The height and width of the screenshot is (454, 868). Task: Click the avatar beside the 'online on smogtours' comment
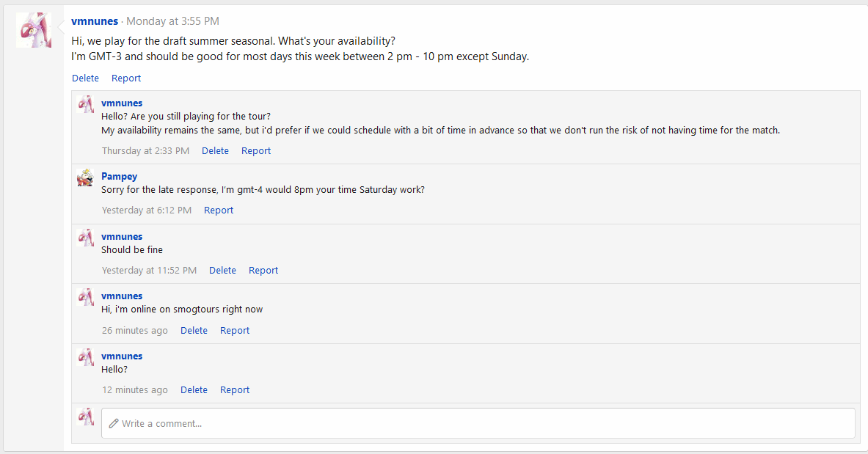click(x=86, y=297)
